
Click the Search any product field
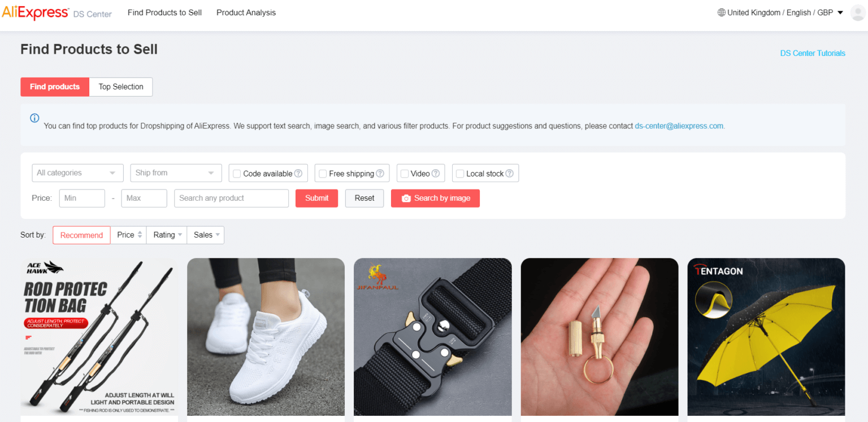click(231, 198)
